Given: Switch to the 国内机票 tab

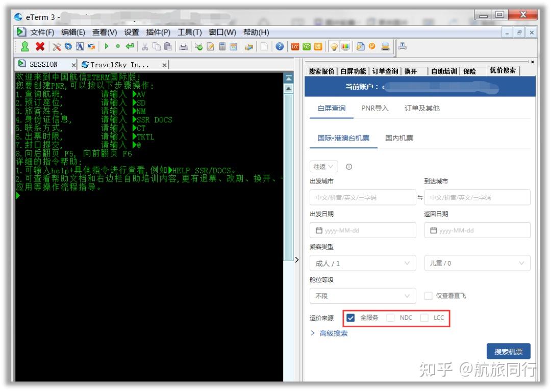Looking at the screenshot, I should [399, 137].
